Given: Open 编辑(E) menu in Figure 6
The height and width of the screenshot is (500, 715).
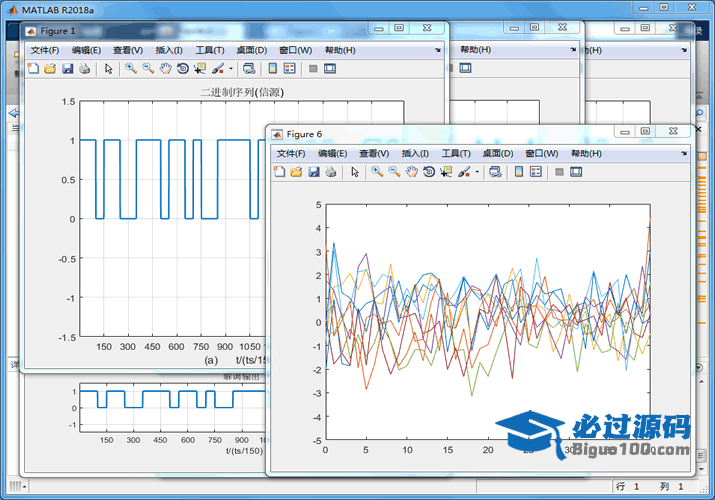Looking at the screenshot, I should click(x=332, y=154).
